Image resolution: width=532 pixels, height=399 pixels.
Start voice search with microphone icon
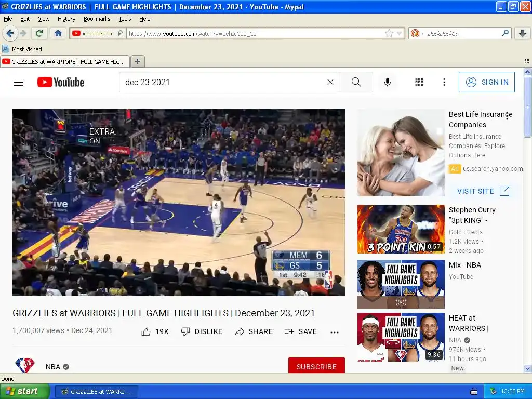[x=388, y=82]
